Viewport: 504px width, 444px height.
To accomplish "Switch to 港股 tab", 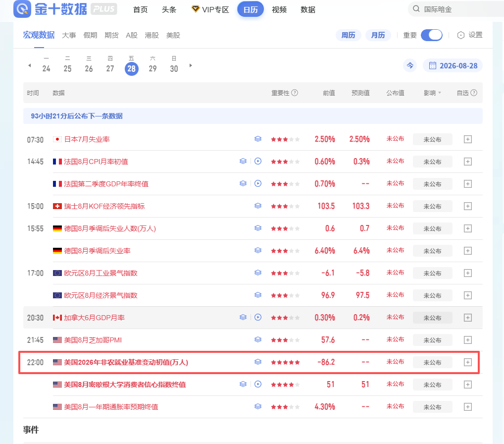I will [x=151, y=35].
